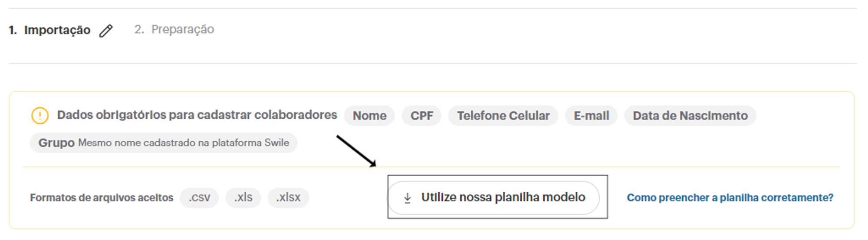Click the black annotation arrow pointing to the button

(356, 151)
